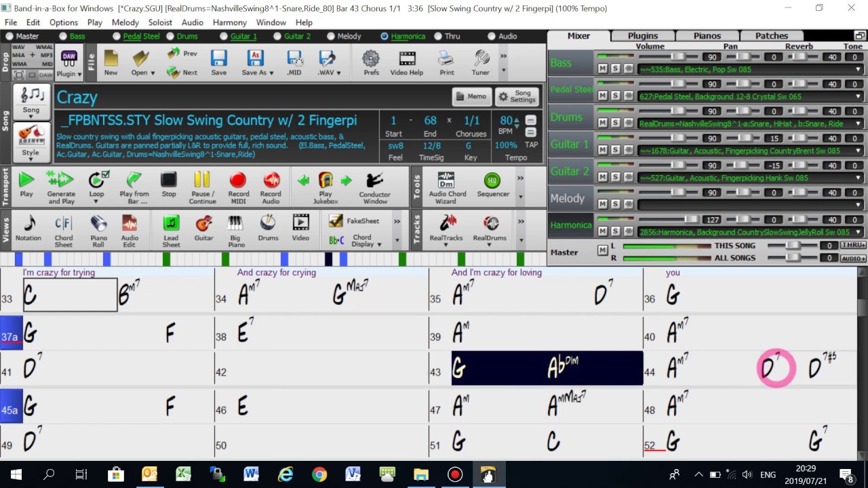Adjust the THIS SONG master slider
The height and width of the screenshot is (488, 868).
794,245
